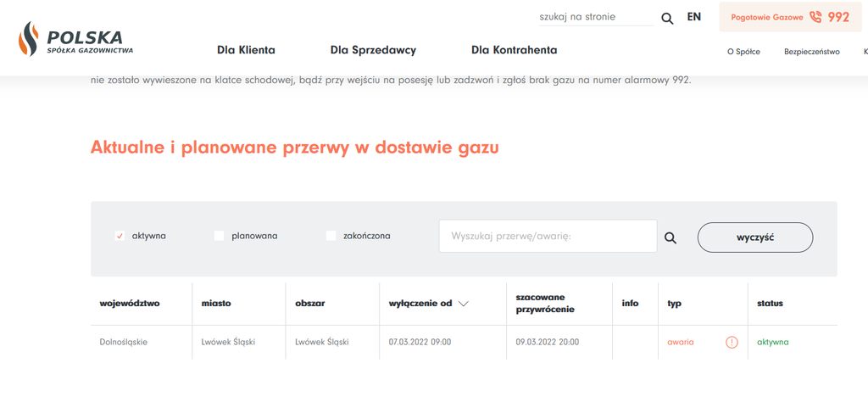Open the Bezpieczeństwo link
The width and height of the screenshot is (868, 402).
[811, 52]
